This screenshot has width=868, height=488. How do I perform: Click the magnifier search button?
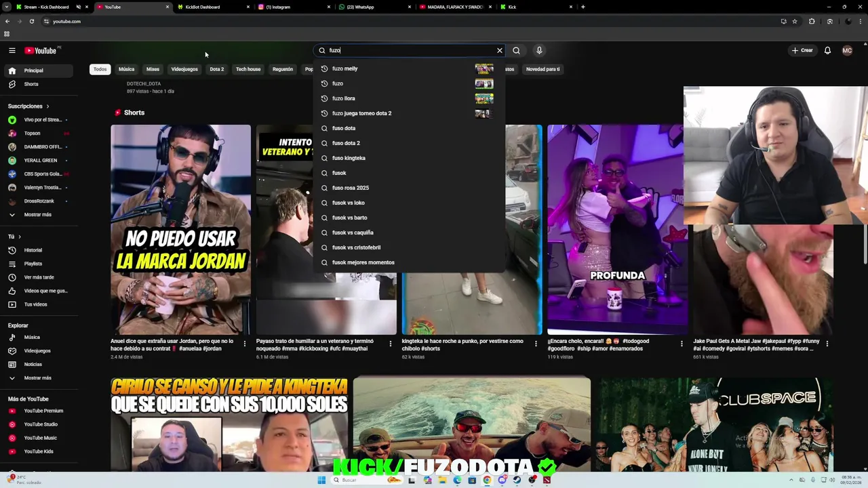click(x=516, y=50)
